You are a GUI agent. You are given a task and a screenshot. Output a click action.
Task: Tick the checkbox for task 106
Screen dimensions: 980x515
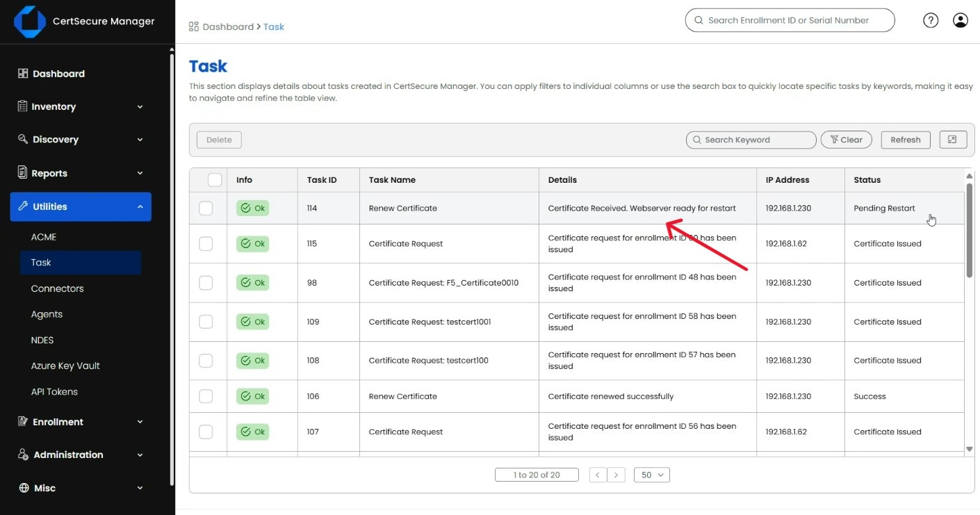(206, 396)
